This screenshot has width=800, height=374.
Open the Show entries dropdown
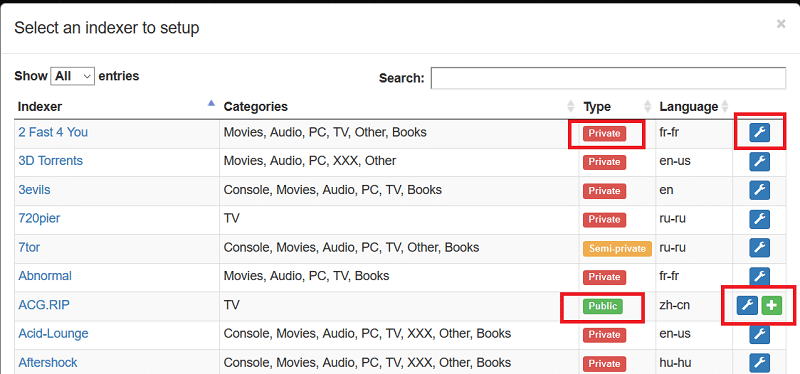tap(73, 76)
